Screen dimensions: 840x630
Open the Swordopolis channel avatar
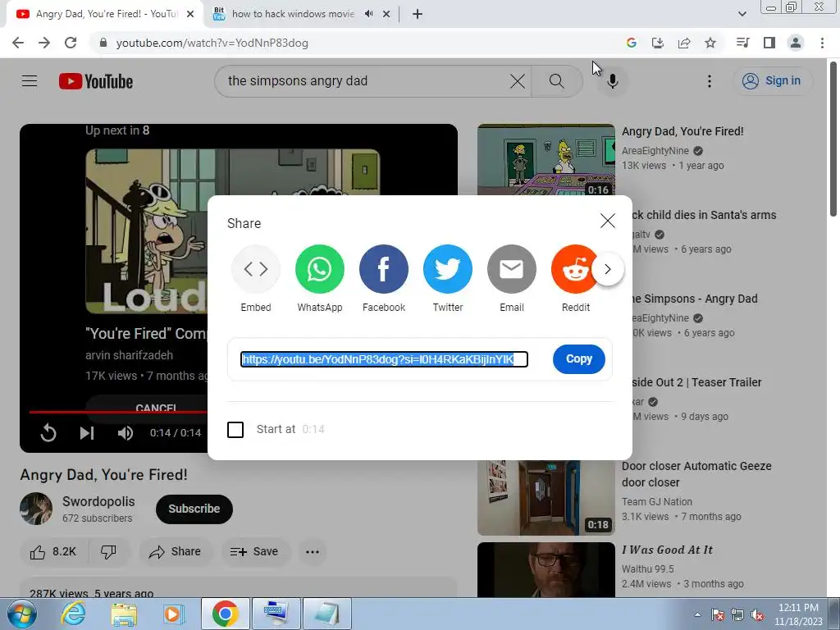click(36, 509)
